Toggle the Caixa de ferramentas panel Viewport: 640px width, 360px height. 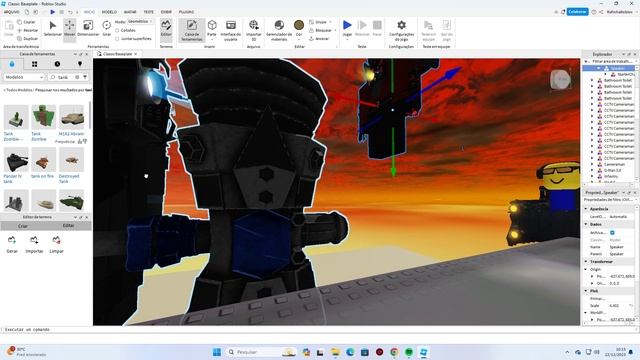pyautogui.click(x=191, y=30)
